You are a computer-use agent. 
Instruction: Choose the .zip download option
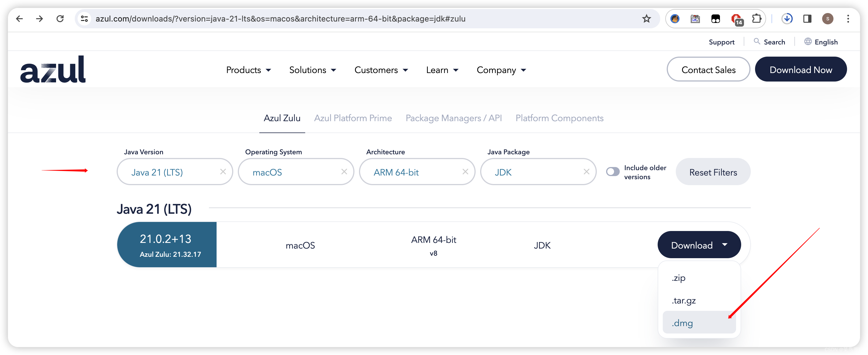point(699,278)
